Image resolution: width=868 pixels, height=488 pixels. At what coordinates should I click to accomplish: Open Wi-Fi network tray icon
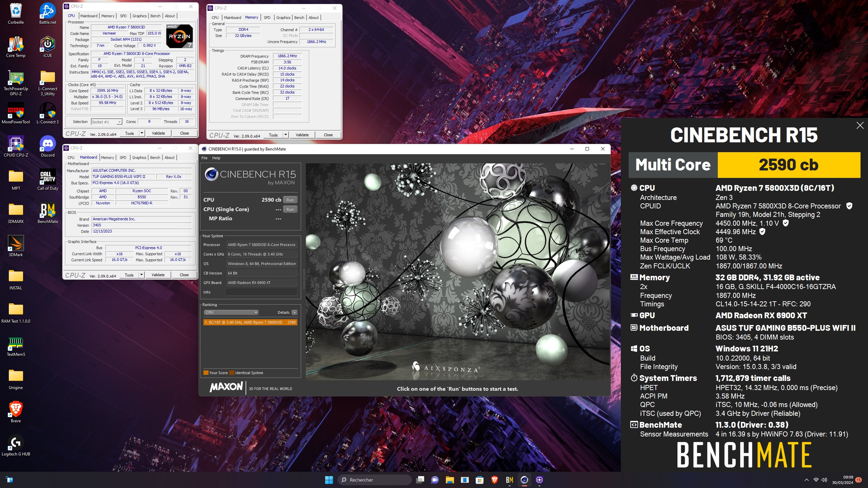tap(816, 480)
